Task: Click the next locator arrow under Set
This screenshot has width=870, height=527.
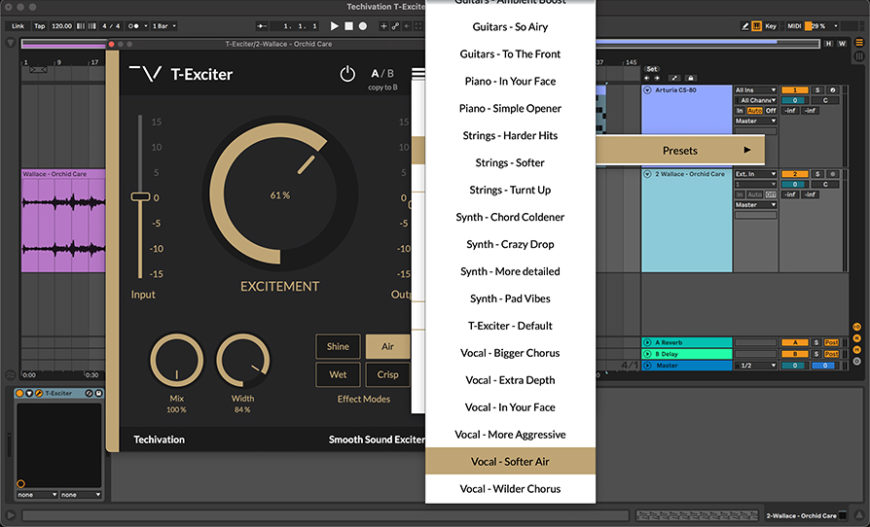Action: click(x=657, y=78)
